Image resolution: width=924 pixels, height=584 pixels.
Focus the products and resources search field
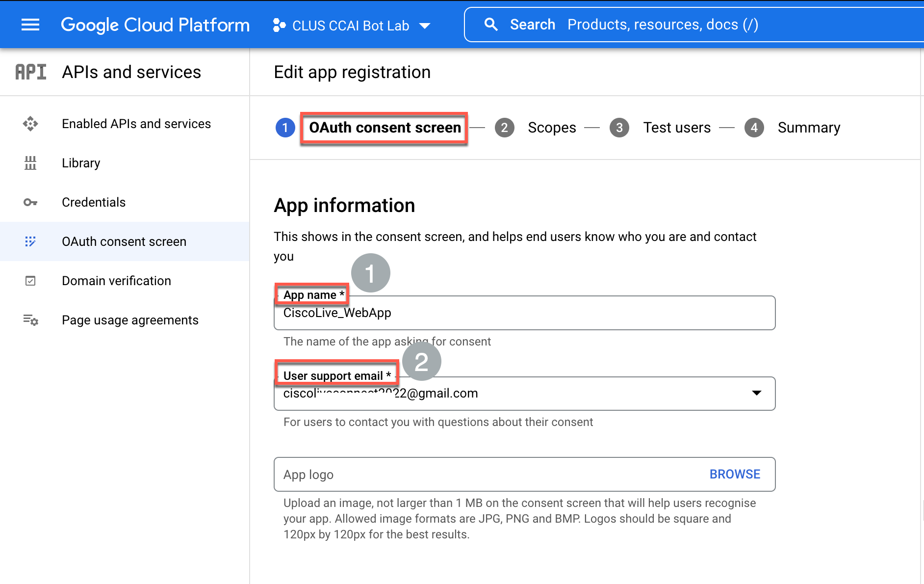694,25
